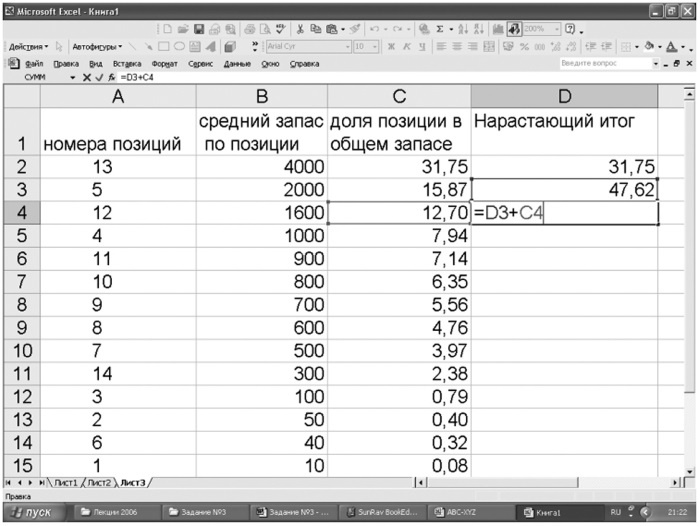Viewport: 700px width, 526px height.
Task: Cancel formula entry with X button
Action: [86, 76]
